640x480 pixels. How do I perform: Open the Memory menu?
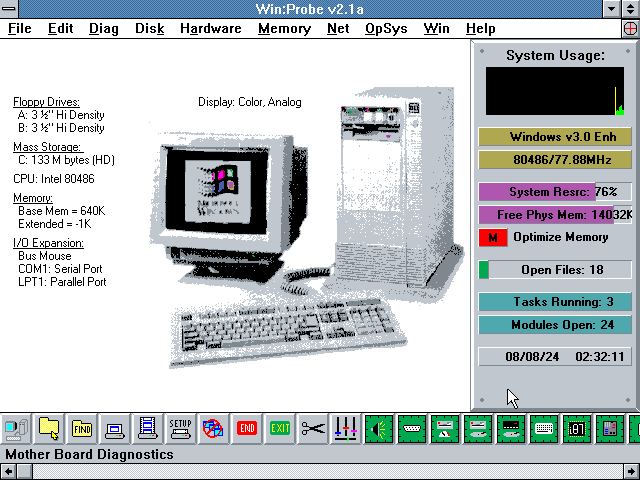[x=284, y=29]
